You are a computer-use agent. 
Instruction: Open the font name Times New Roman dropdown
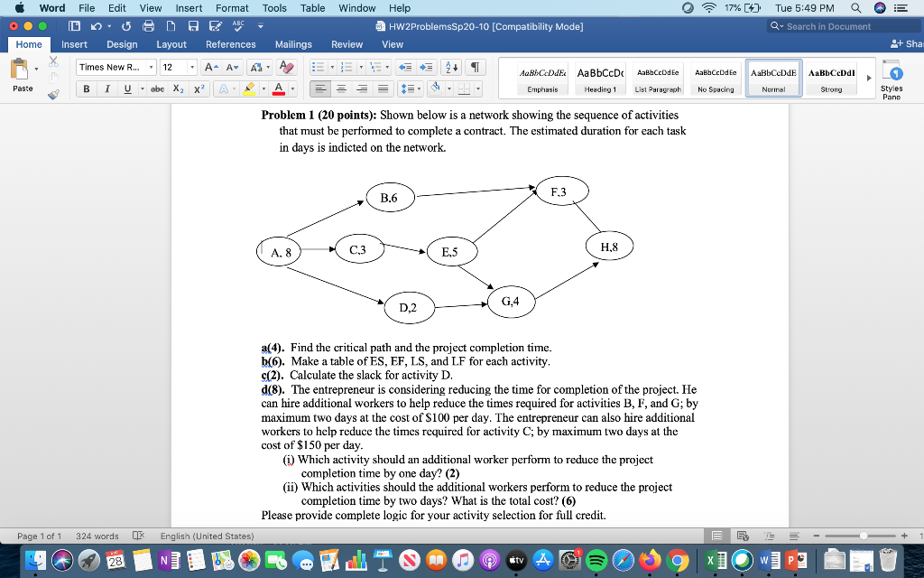(x=151, y=67)
